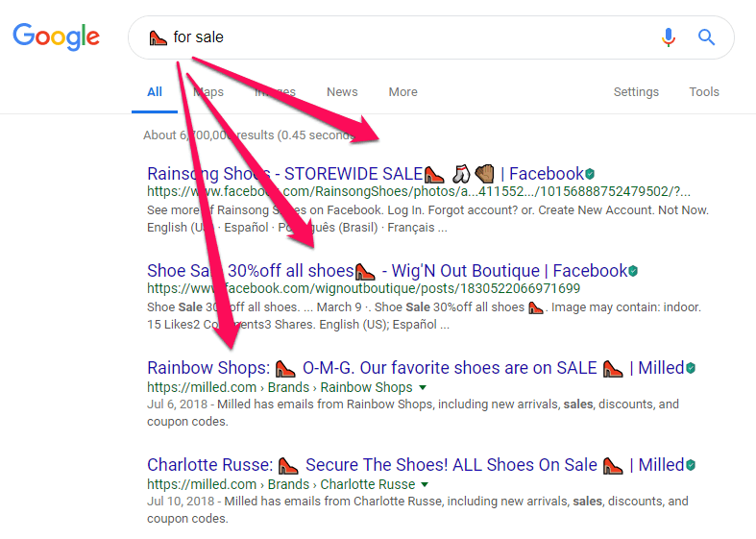The height and width of the screenshot is (539, 756).
Task: Open the Rainsong Shoes STOREWIDE SALE result
Action: click(x=365, y=174)
